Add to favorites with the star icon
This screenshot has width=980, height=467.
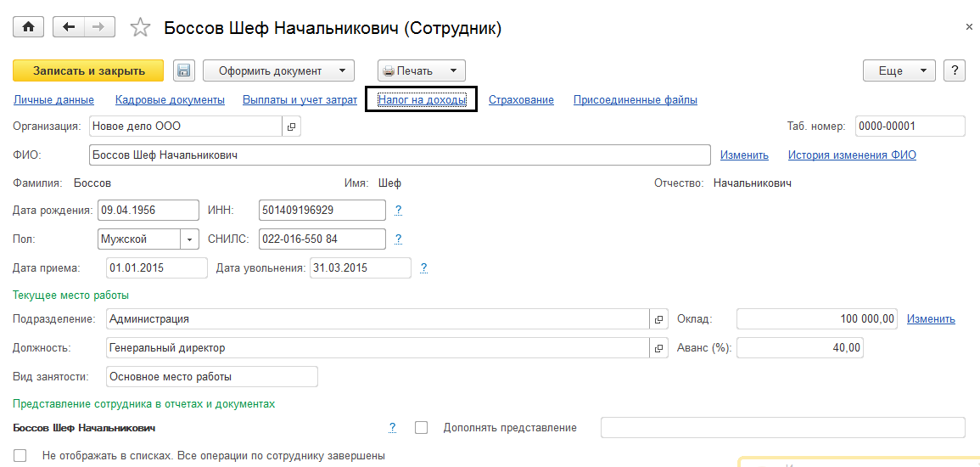click(x=140, y=28)
